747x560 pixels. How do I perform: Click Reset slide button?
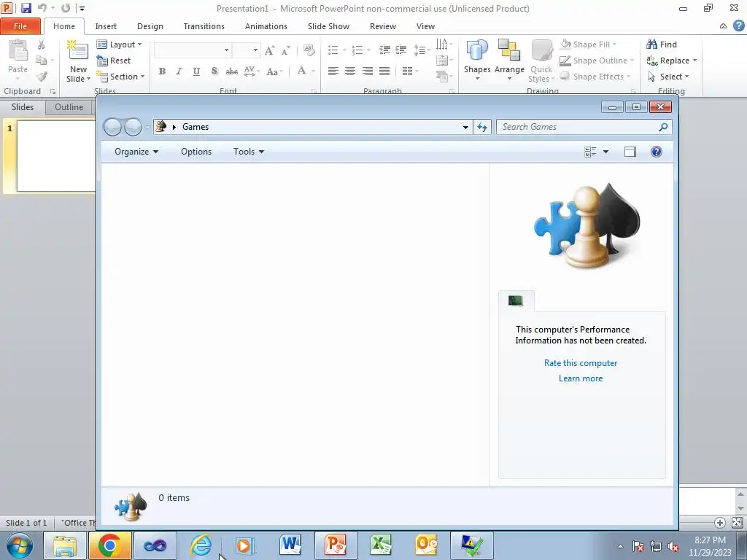[x=114, y=61]
